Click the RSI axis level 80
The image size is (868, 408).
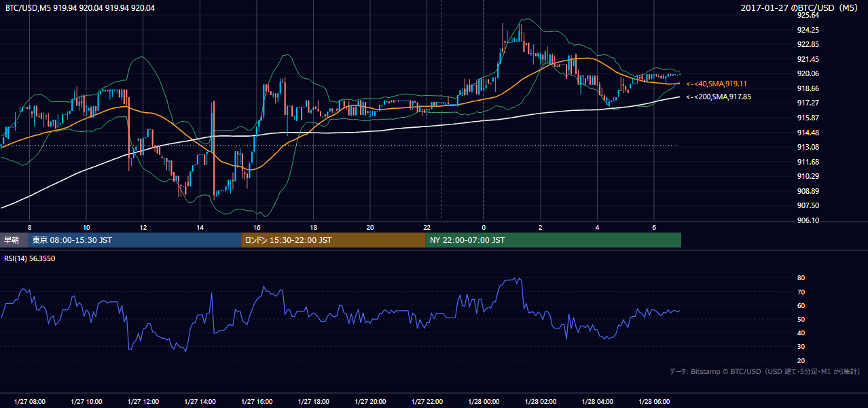pyautogui.click(x=801, y=278)
